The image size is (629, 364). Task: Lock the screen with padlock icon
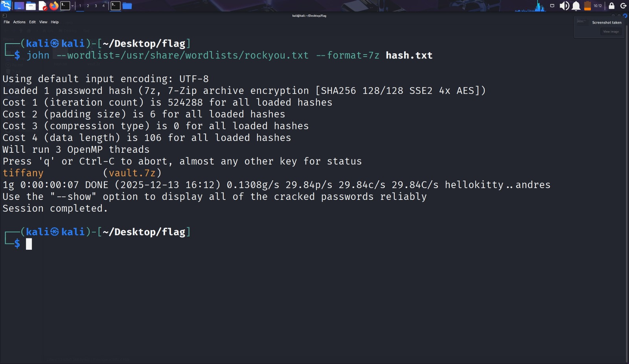(x=611, y=5)
